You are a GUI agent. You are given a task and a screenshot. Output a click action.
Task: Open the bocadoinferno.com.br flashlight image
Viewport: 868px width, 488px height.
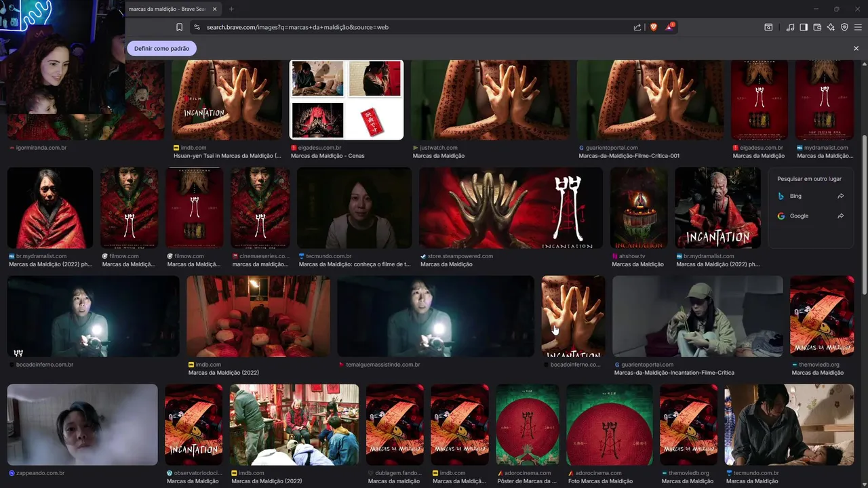coord(94,317)
